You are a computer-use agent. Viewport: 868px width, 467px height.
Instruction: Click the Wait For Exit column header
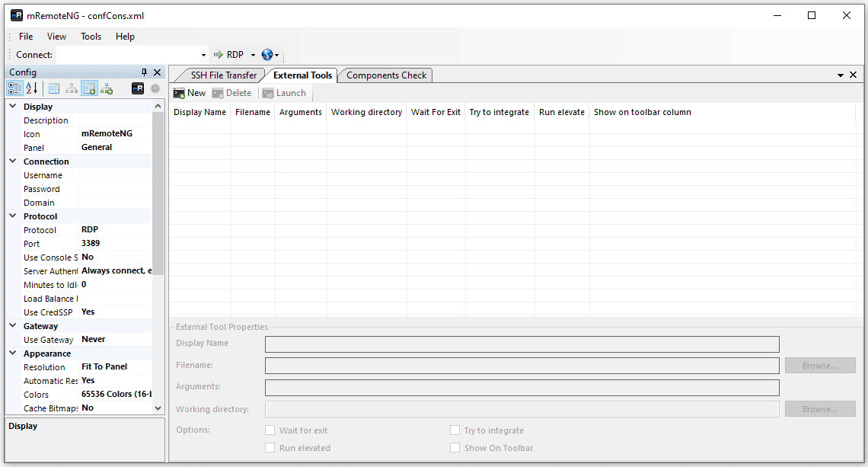[436, 112]
